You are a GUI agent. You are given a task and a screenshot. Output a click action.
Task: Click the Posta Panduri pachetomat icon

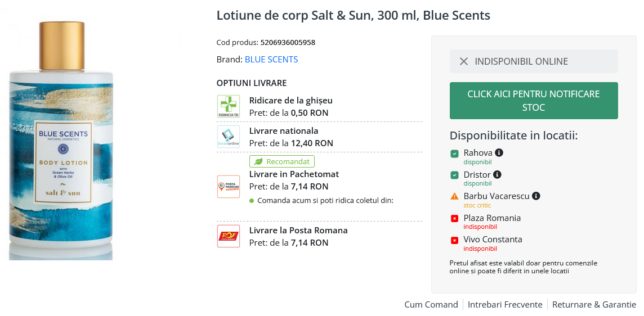pyautogui.click(x=229, y=187)
